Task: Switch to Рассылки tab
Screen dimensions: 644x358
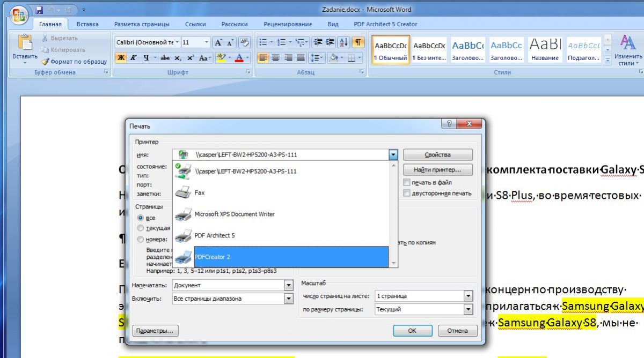Action: click(235, 24)
